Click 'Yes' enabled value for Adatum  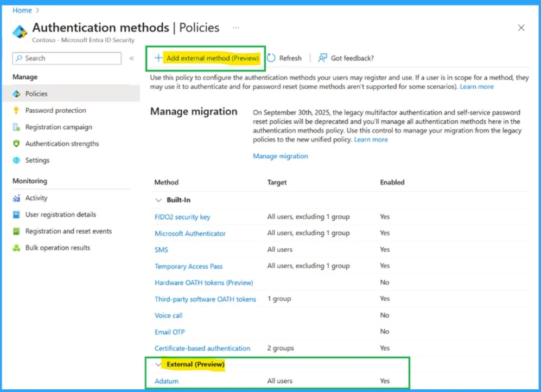point(385,381)
